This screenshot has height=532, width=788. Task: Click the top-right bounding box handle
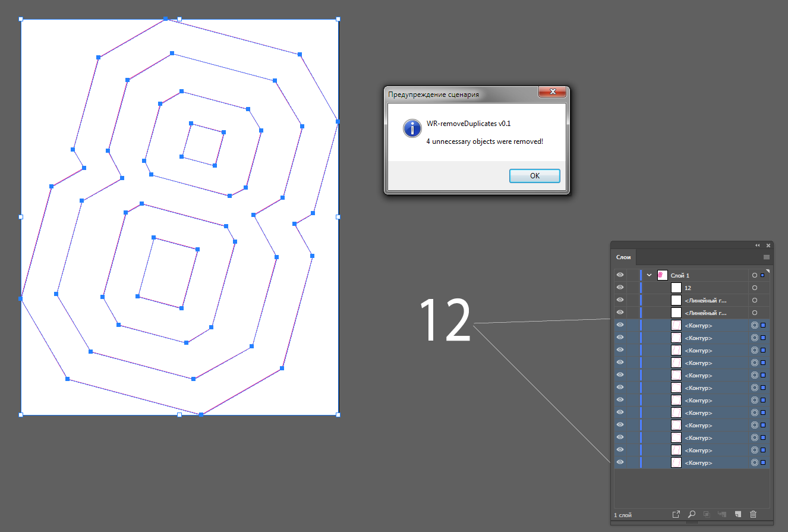[x=338, y=19]
